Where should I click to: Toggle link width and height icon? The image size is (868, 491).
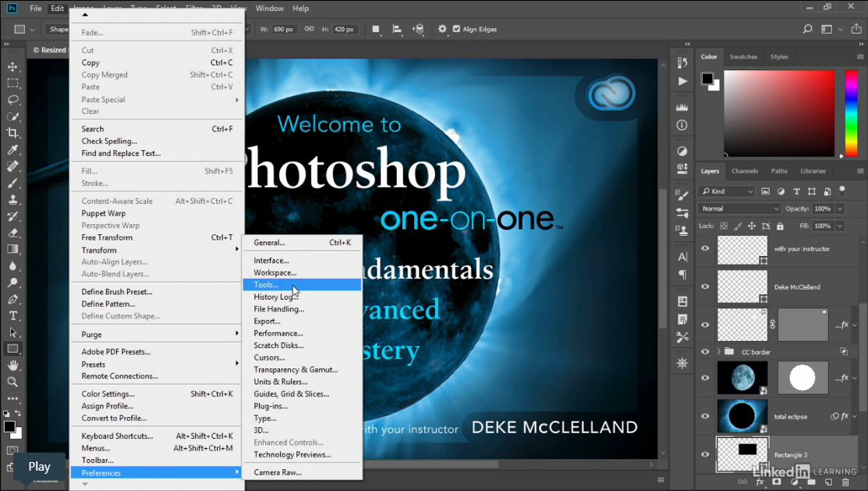point(310,30)
